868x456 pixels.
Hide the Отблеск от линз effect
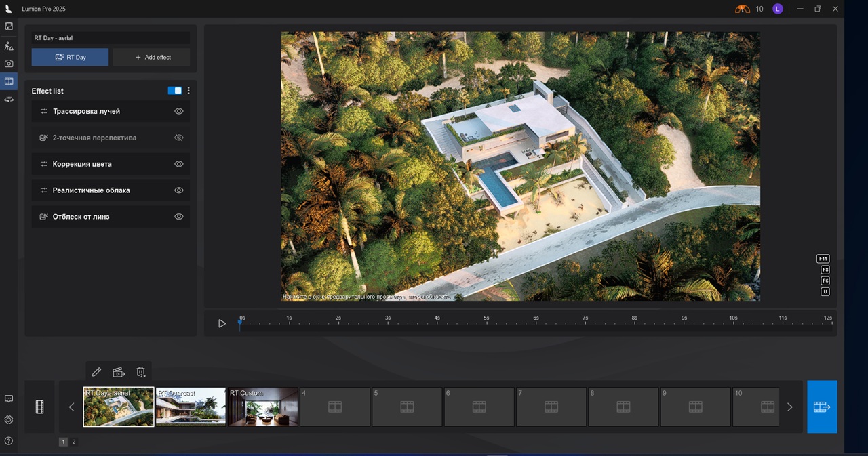(x=179, y=217)
